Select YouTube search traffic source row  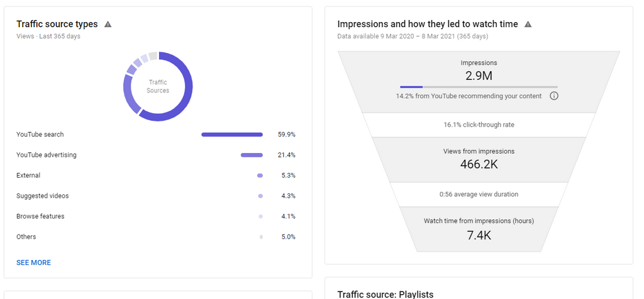[x=40, y=135]
